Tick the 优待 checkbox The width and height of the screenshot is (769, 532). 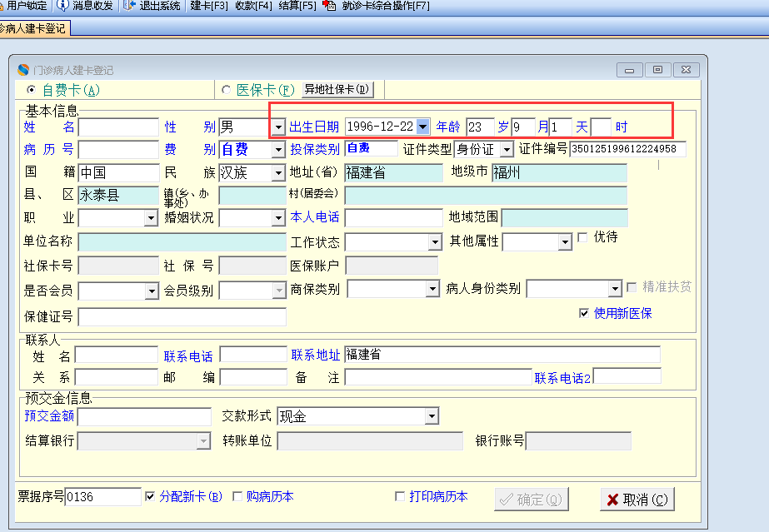pyautogui.click(x=582, y=237)
